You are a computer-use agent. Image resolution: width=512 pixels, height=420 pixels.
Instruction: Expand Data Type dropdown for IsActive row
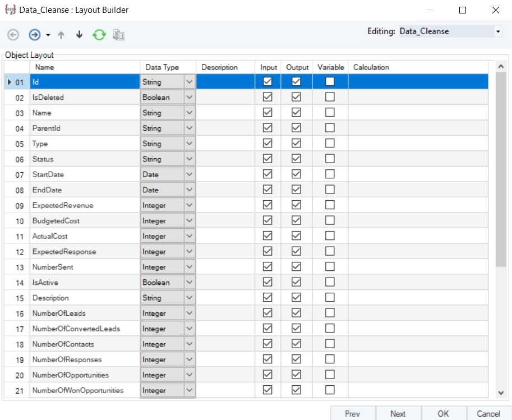(189, 283)
